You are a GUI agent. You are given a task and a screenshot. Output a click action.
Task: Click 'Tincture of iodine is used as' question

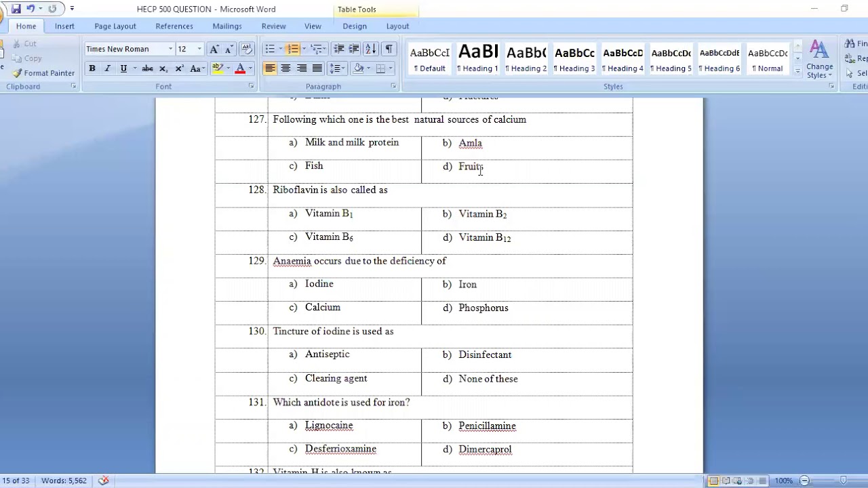pyautogui.click(x=333, y=331)
